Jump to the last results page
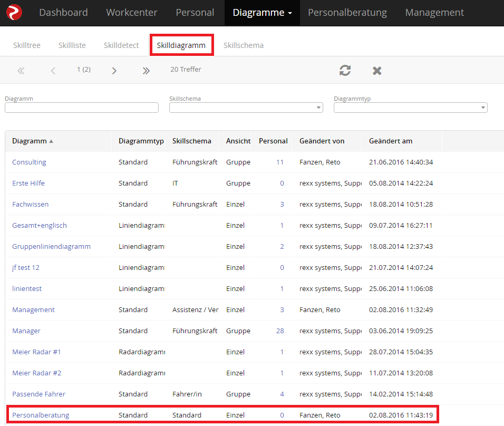 click(x=146, y=71)
